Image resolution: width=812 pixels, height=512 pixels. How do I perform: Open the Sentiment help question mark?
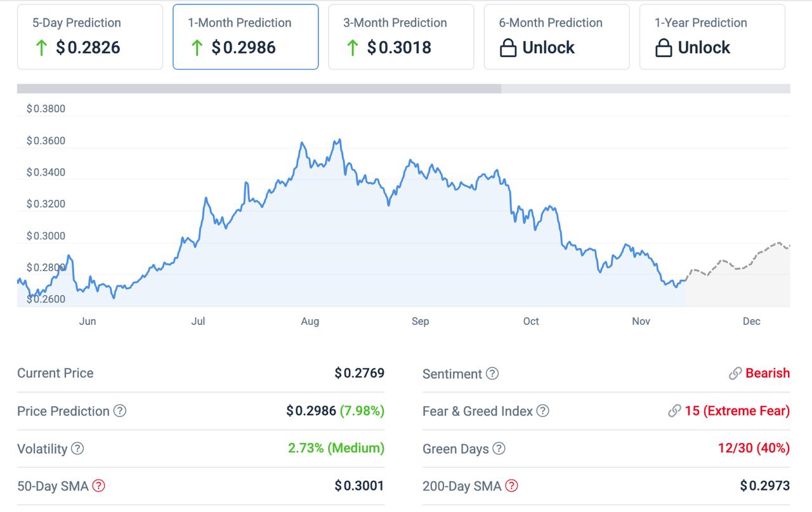tap(492, 374)
